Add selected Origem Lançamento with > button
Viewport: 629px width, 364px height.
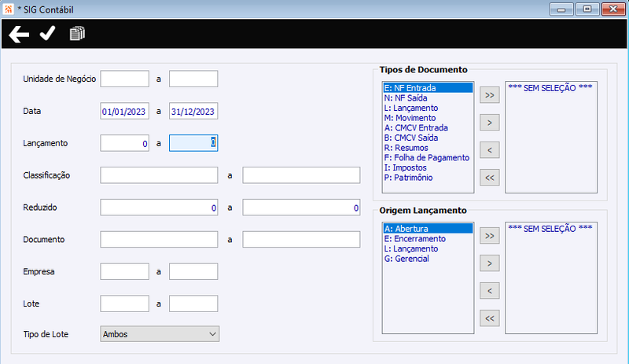point(489,263)
